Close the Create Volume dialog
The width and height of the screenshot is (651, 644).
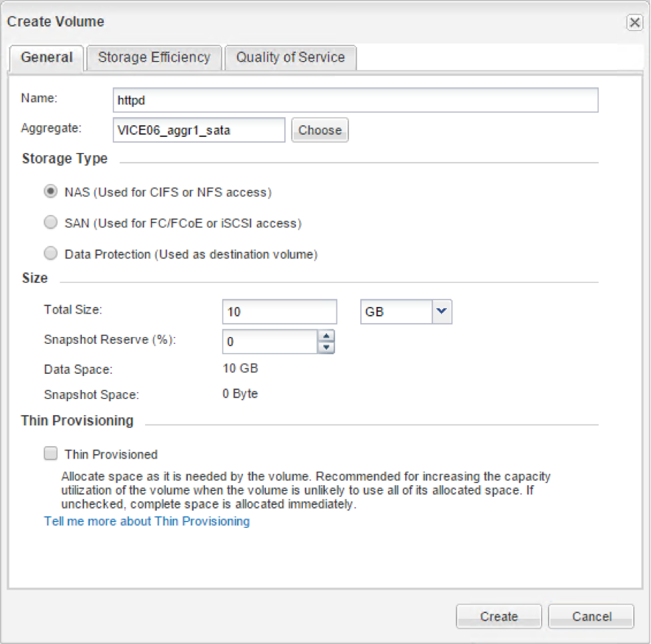pos(634,23)
